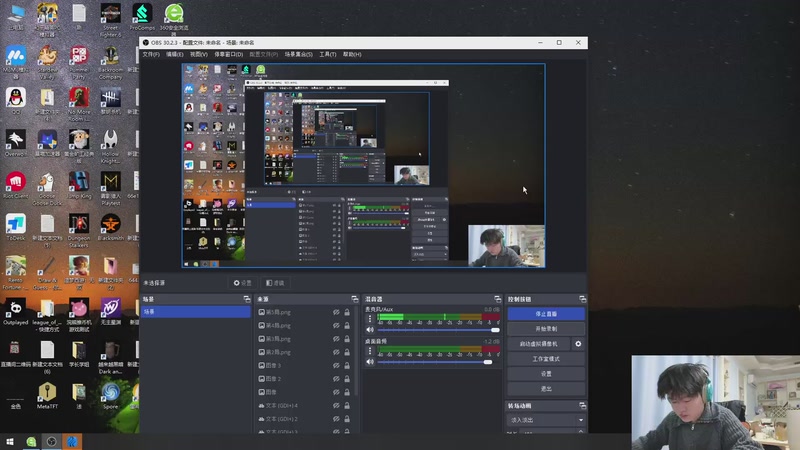
Task: Click the 退出 exit button
Action: pyautogui.click(x=546, y=388)
